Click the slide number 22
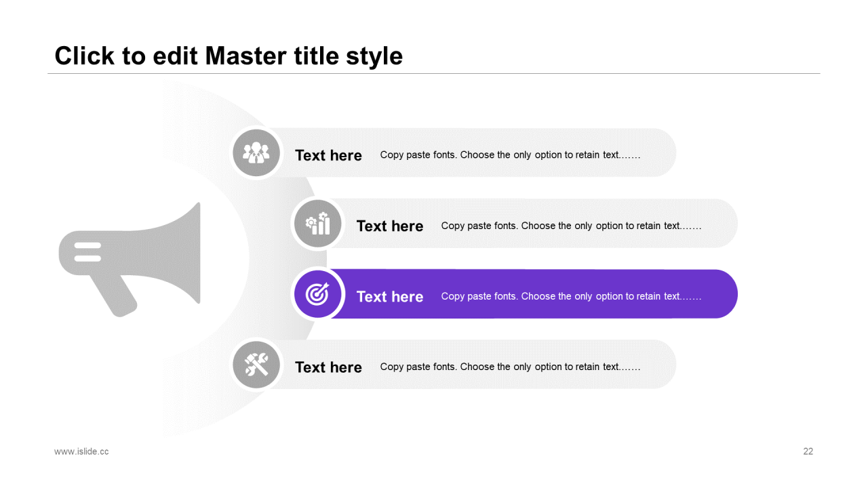868x488 pixels. click(x=808, y=451)
